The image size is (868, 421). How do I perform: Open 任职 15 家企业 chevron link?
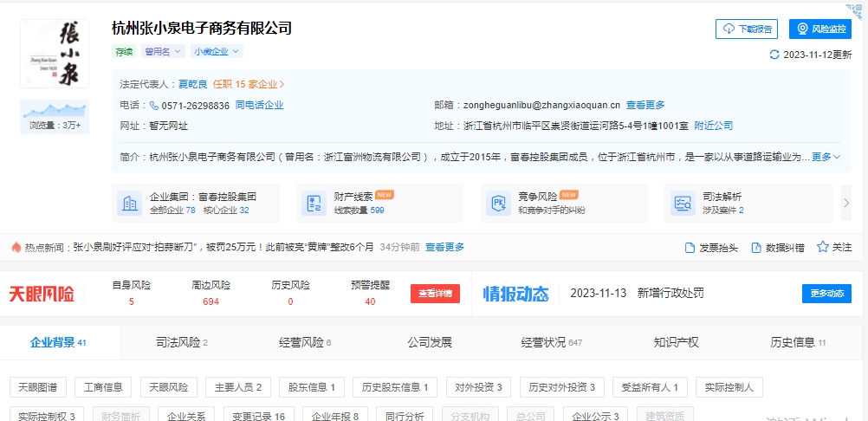249,84
